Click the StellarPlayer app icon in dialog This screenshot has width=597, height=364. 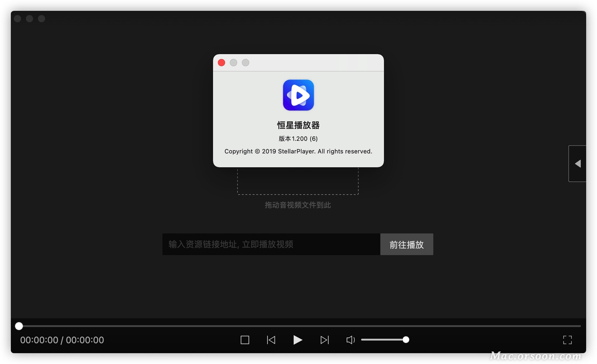(x=298, y=95)
